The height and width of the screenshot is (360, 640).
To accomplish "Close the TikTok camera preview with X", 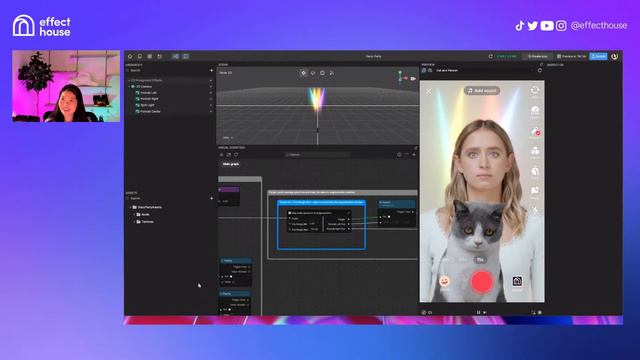I will 429,91.
